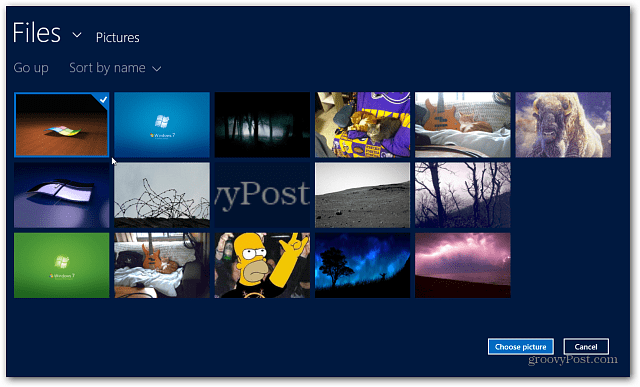Expand the Files location dropdown chevron
Viewport: 640px width, 387px height.
click(77, 35)
